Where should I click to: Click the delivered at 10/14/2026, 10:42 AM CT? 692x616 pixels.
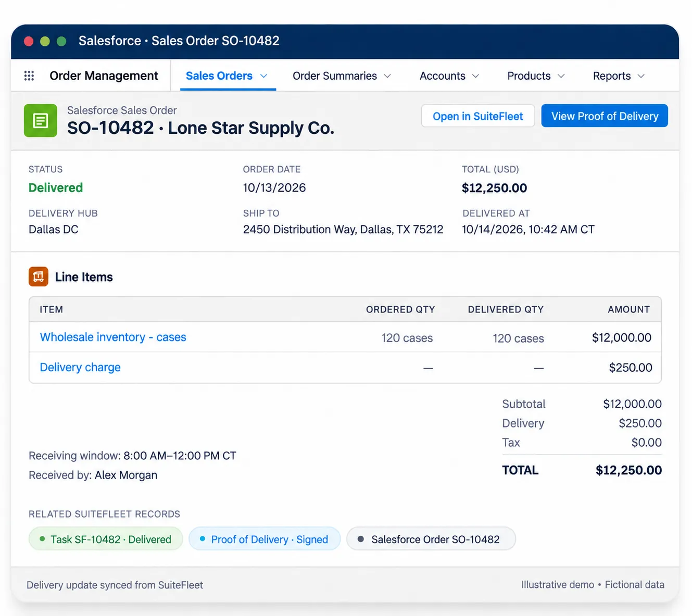[x=528, y=230]
